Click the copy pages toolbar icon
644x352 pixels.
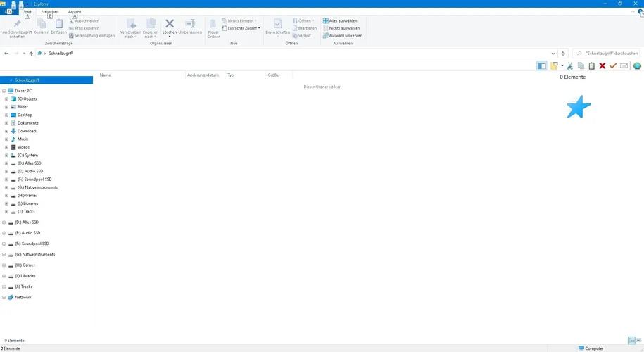tap(581, 65)
